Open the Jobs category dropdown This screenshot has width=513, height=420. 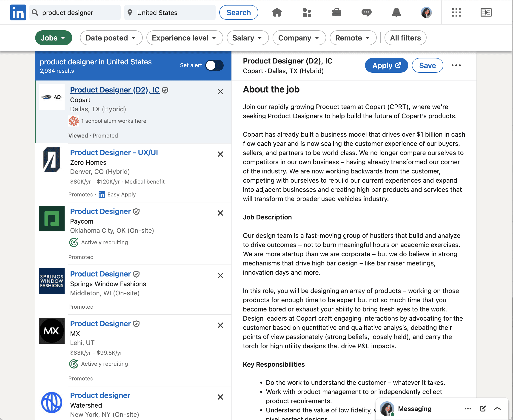point(53,38)
